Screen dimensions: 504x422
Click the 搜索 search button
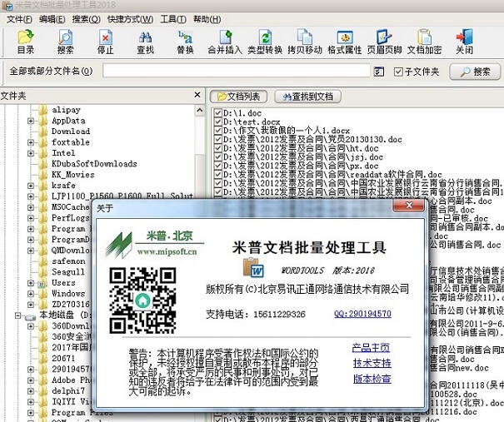[475, 72]
